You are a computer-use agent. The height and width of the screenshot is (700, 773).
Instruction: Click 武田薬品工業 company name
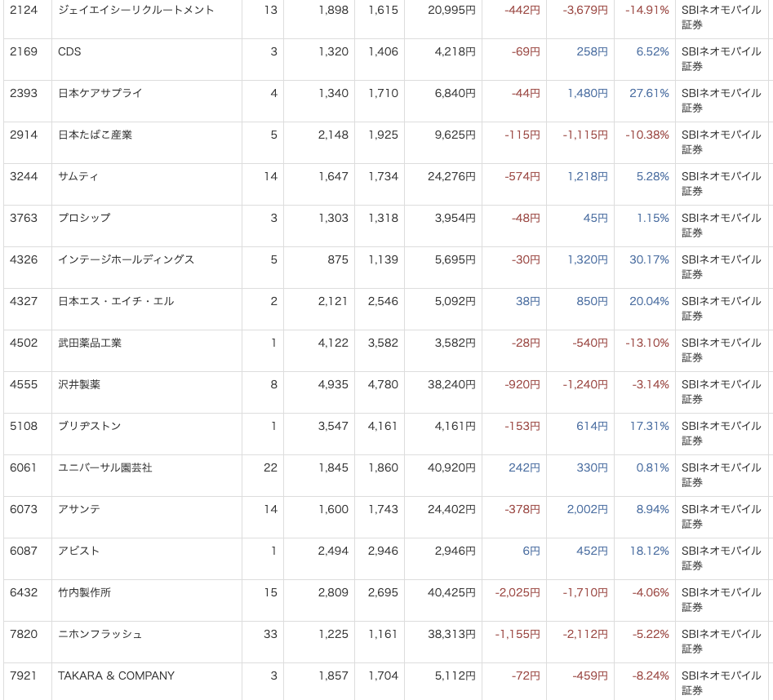tap(90, 343)
